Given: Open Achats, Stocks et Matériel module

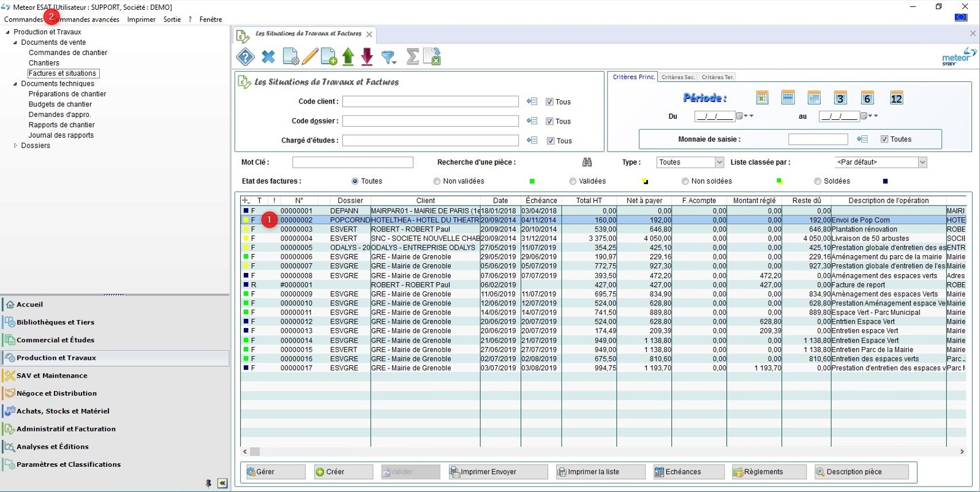Looking at the screenshot, I should [116, 411].
